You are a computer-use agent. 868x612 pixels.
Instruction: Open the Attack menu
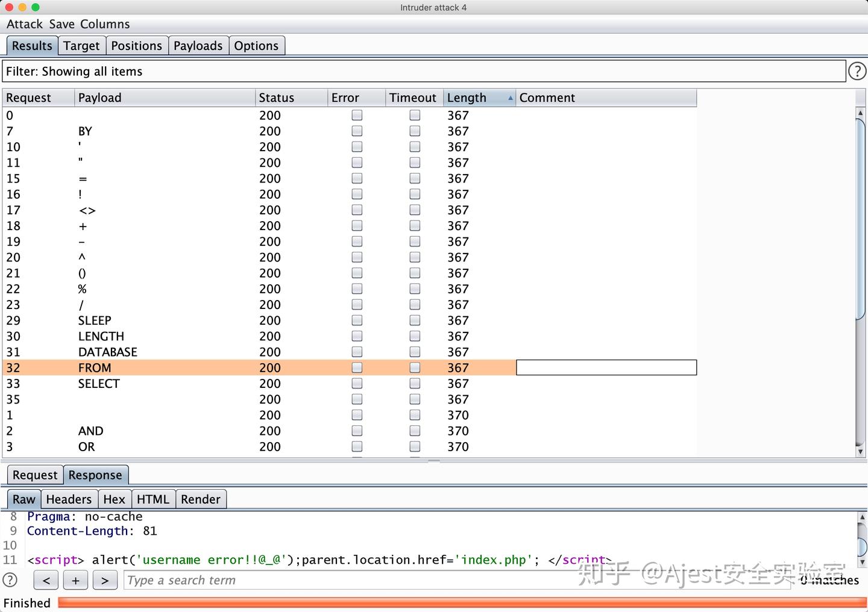[x=25, y=24]
